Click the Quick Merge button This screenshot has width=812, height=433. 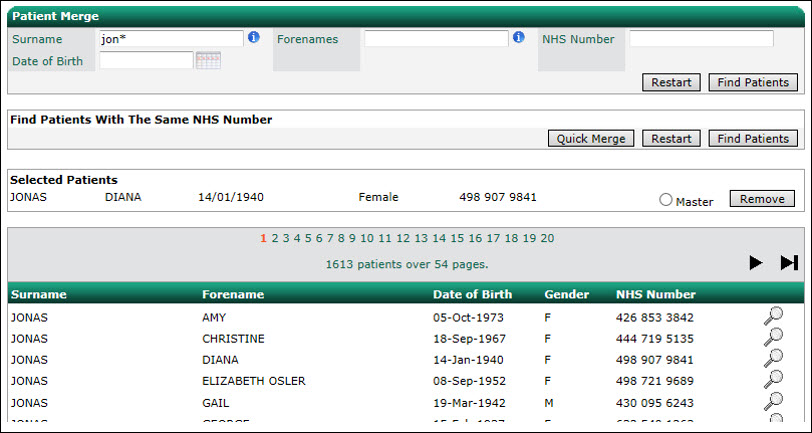(590, 139)
